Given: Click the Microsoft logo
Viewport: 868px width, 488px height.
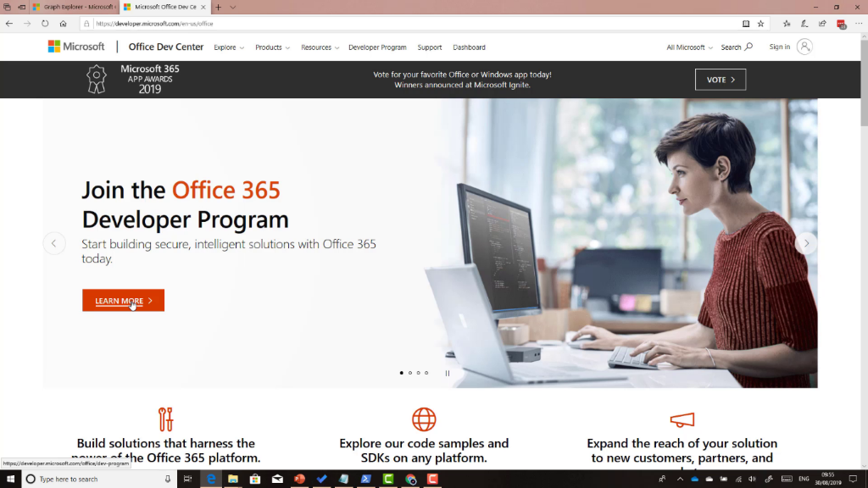Looking at the screenshot, I should pos(75,47).
